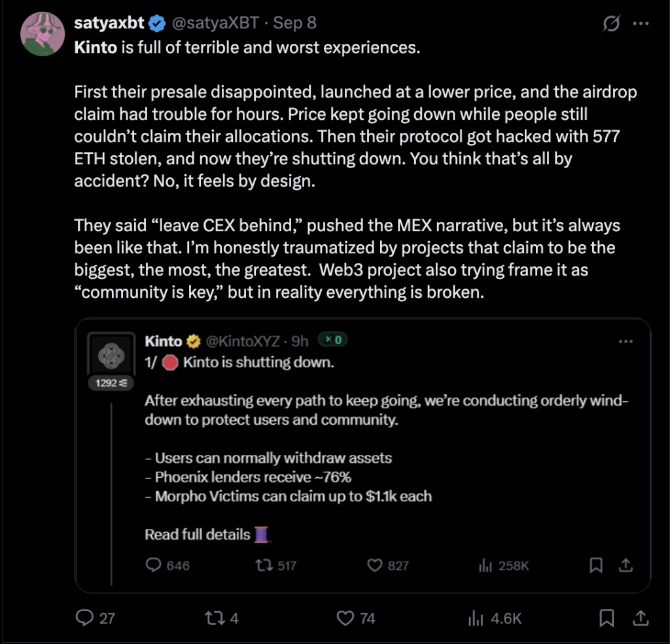Click the Kinto profile avatar
The height and width of the screenshot is (644, 670).
point(107,355)
